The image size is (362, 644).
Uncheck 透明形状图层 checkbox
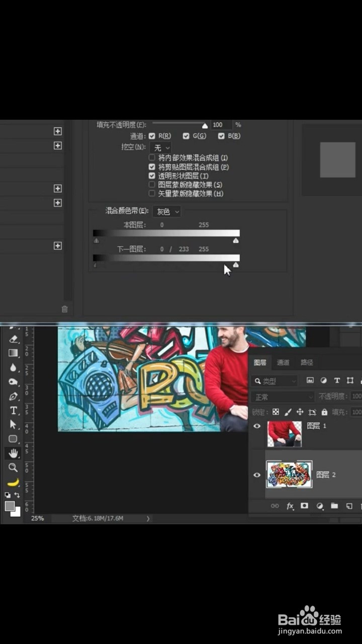click(152, 176)
